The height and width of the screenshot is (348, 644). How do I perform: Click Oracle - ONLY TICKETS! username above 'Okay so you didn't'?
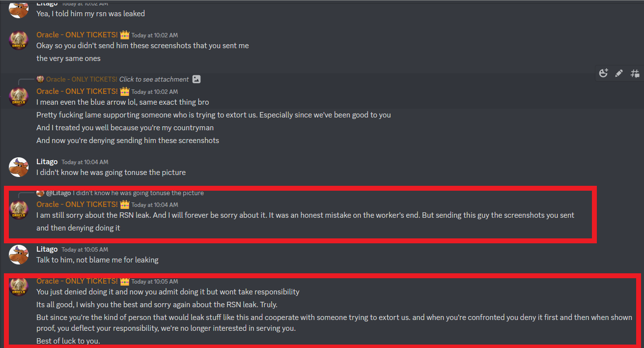click(x=77, y=34)
